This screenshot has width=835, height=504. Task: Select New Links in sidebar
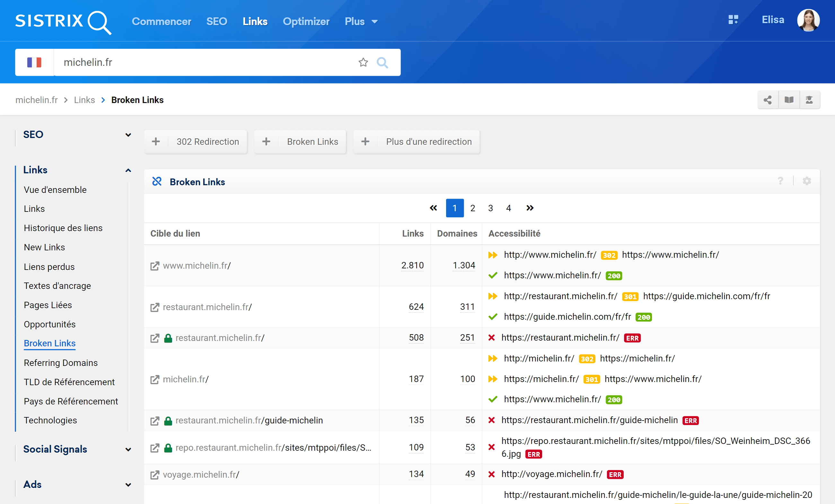[44, 248]
